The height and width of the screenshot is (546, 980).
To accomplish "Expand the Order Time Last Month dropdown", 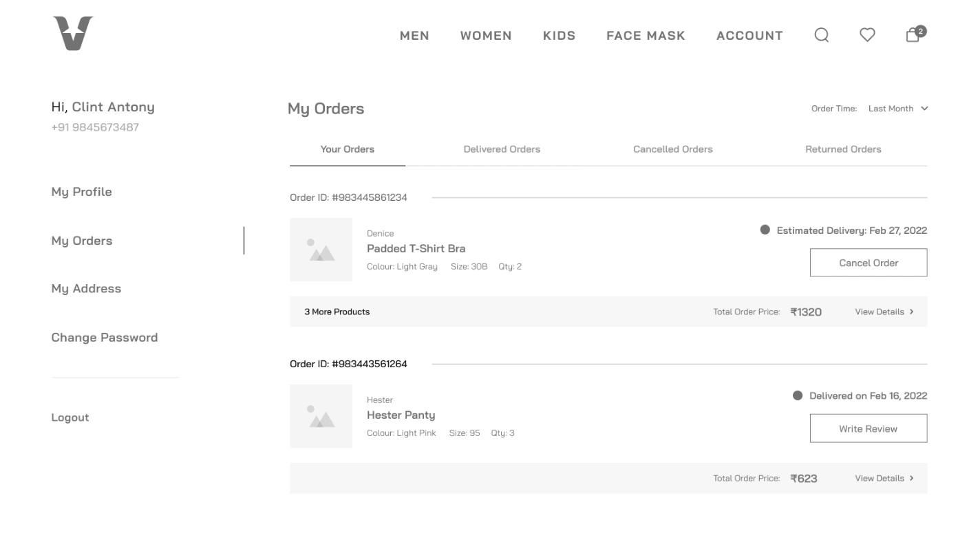I will (897, 109).
